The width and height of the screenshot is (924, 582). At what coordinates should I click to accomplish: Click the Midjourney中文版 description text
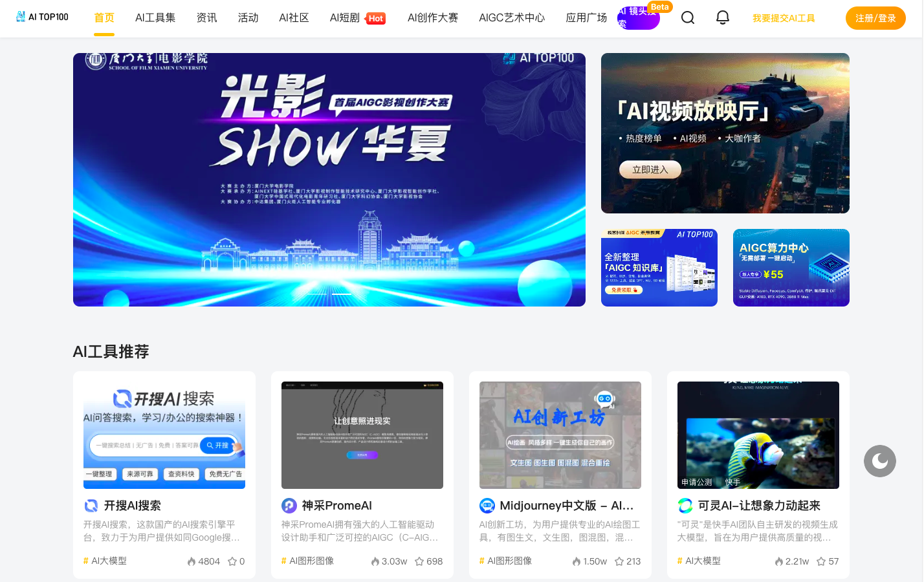[x=560, y=531]
